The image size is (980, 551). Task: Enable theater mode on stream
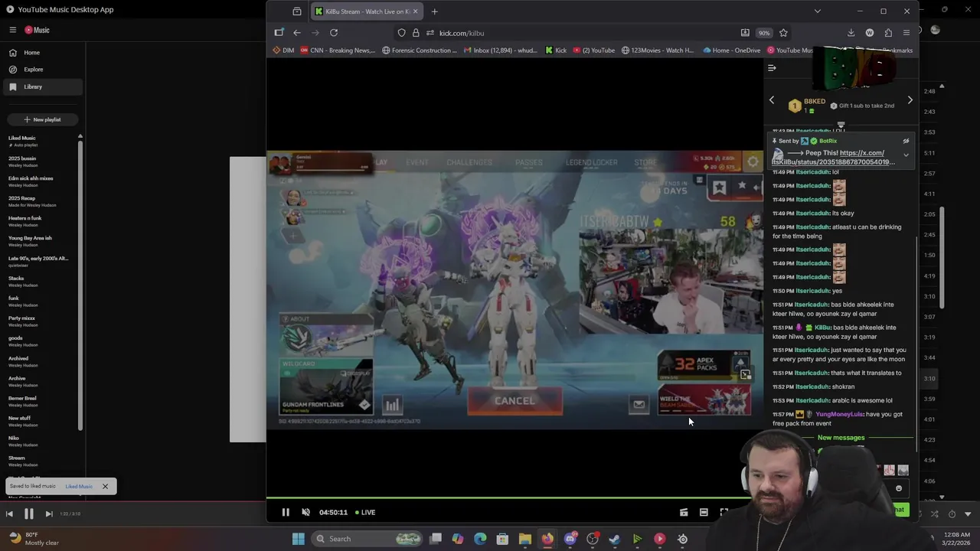[x=704, y=512]
